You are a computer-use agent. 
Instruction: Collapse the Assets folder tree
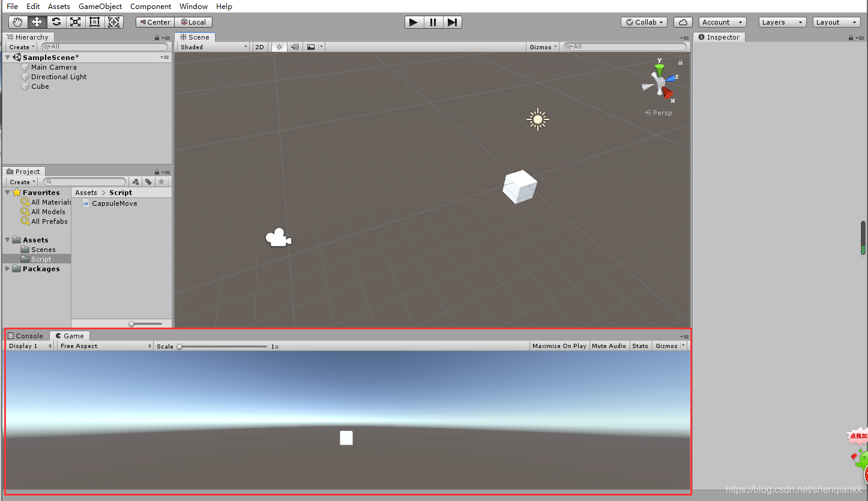click(x=8, y=240)
